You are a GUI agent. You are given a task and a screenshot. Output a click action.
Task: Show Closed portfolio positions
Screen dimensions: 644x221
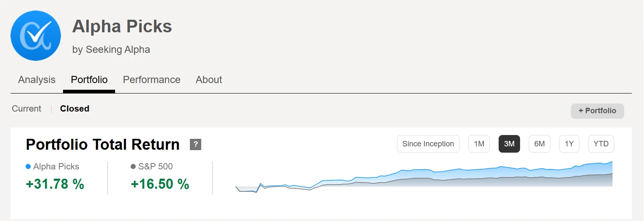click(x=75, y=109)
